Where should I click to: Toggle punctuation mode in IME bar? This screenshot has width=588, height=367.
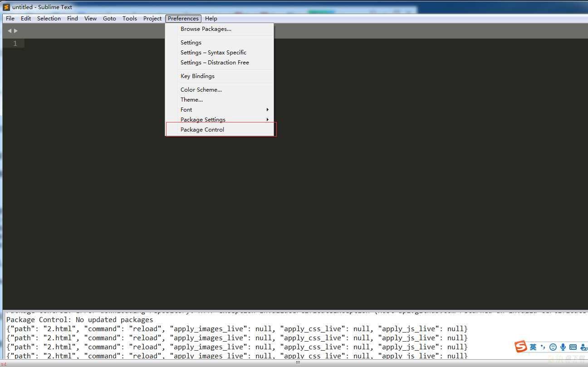tap(543, 347)
